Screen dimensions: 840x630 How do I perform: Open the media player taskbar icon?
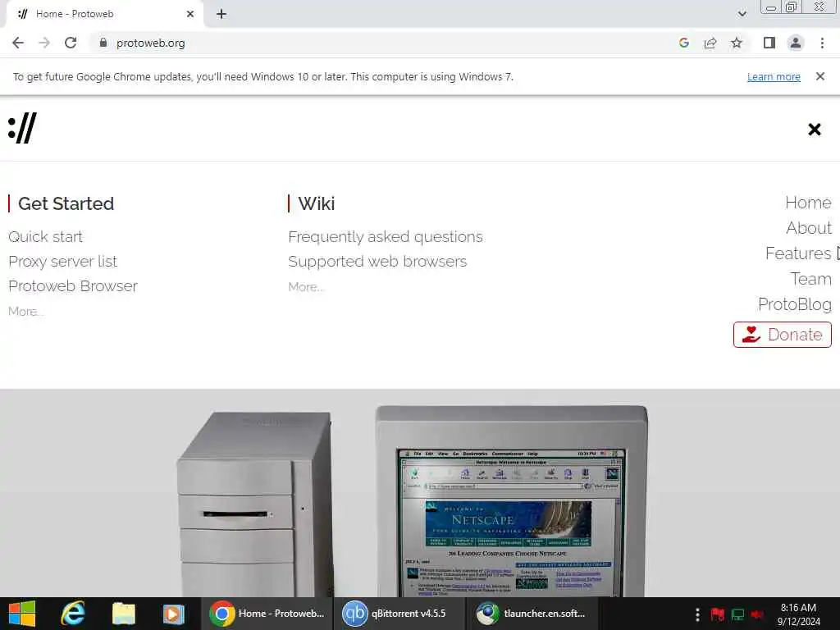(x=174, y=614)
